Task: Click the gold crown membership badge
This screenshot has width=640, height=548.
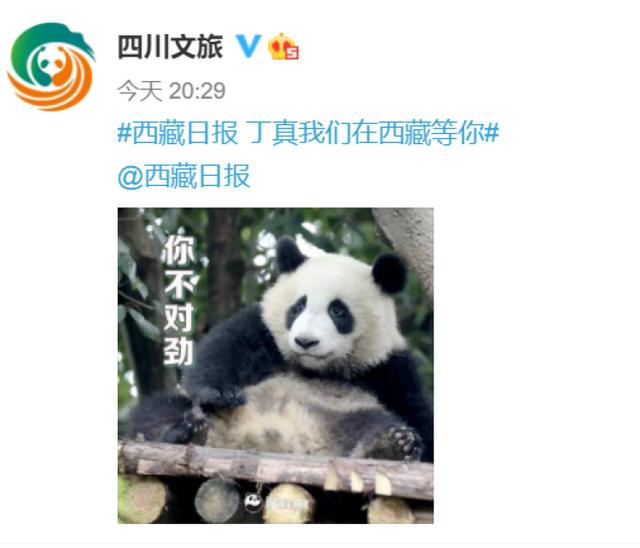Action: (x=283, y=47)
